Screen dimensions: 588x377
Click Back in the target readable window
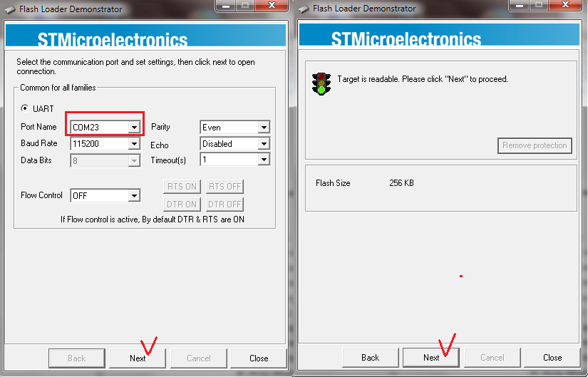coord(370,358)
